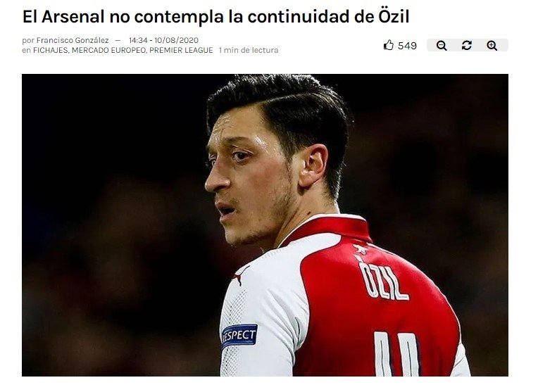Click the 549 likes counter
This screenshot has height=392, width=538.
click(407, 46)
